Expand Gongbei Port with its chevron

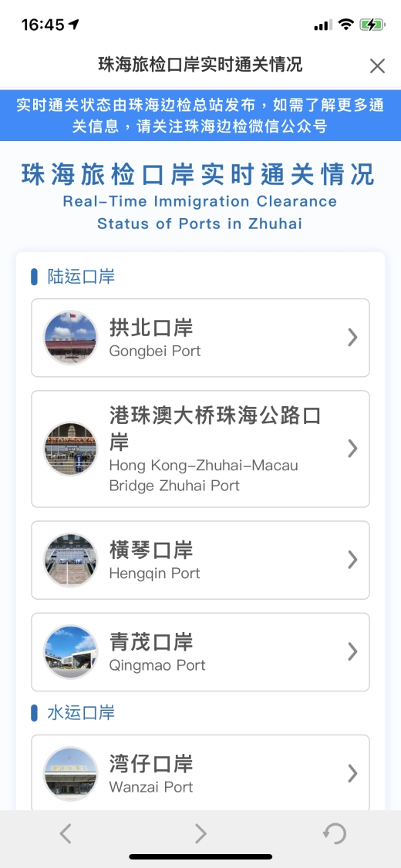point(352,337)
